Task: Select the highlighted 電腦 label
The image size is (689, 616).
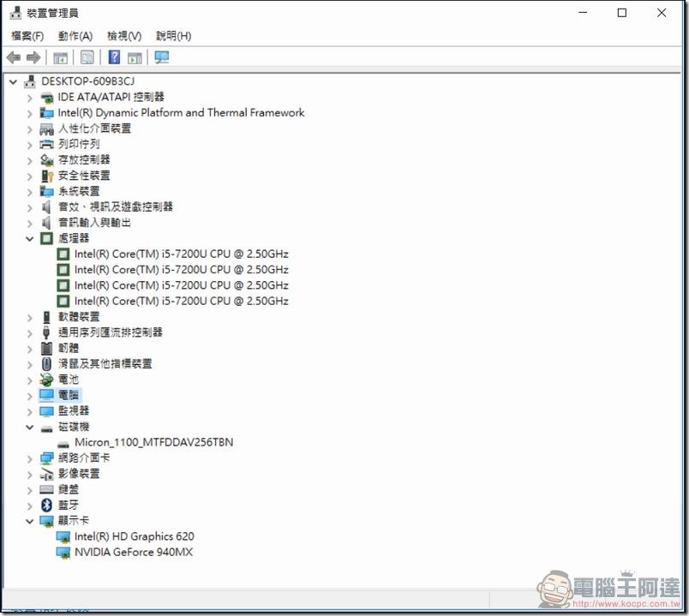Action: pyautogui.click(x=69, y=395)
